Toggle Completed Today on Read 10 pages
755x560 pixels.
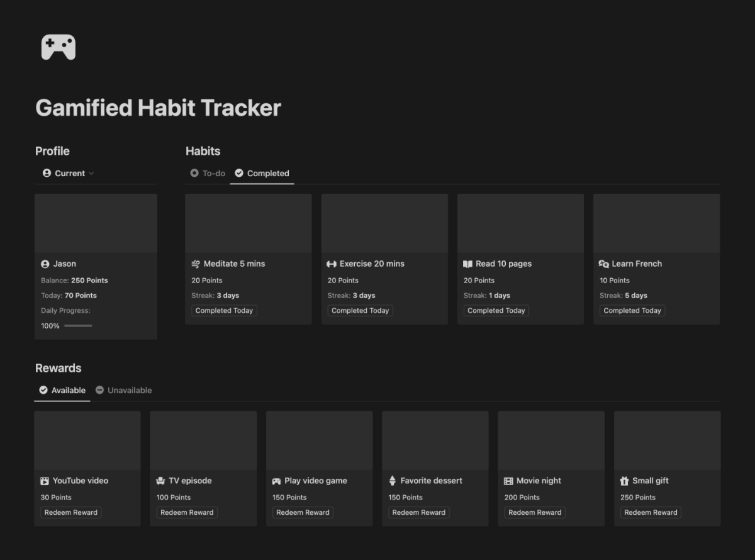(x=496, y=310)
